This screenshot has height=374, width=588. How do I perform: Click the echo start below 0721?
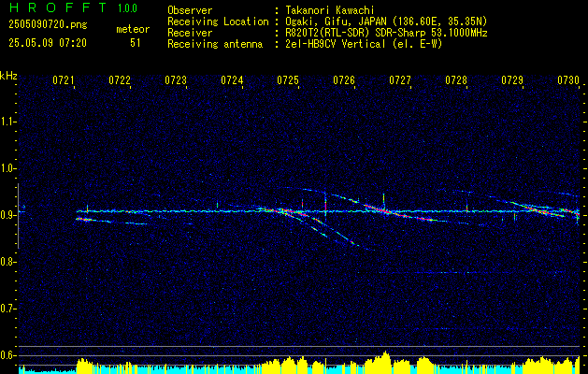[83, 220]
